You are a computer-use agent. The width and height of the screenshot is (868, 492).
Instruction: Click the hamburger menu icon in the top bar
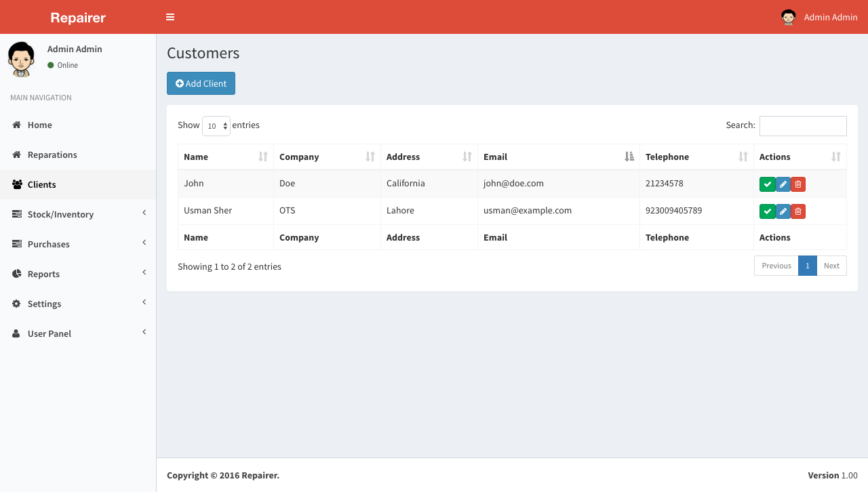(170, 17)
